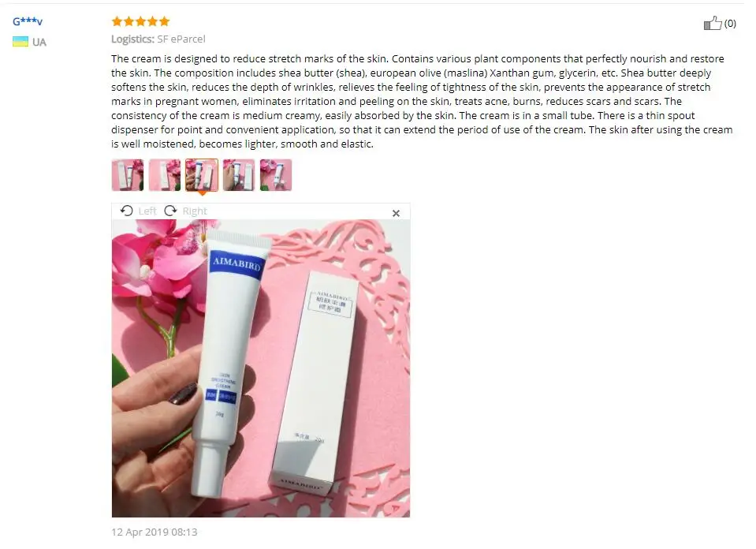
Task: Open the fourth review photo thumbnail
Action: coord(239,174)
